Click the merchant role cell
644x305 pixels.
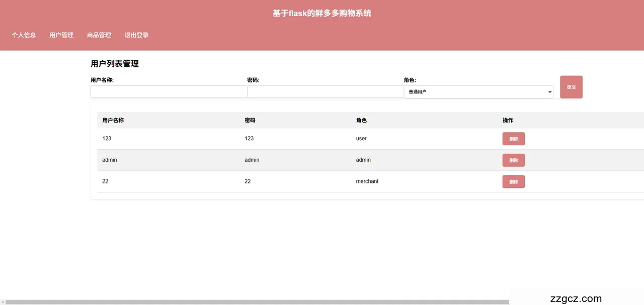pyautogui.click(x=367, y=181)
